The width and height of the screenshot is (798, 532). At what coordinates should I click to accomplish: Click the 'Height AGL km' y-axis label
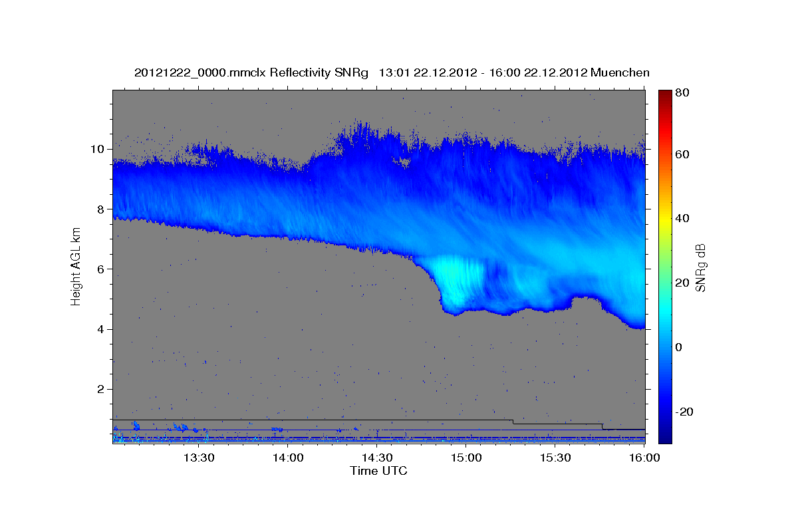click(x=76, y=267)
